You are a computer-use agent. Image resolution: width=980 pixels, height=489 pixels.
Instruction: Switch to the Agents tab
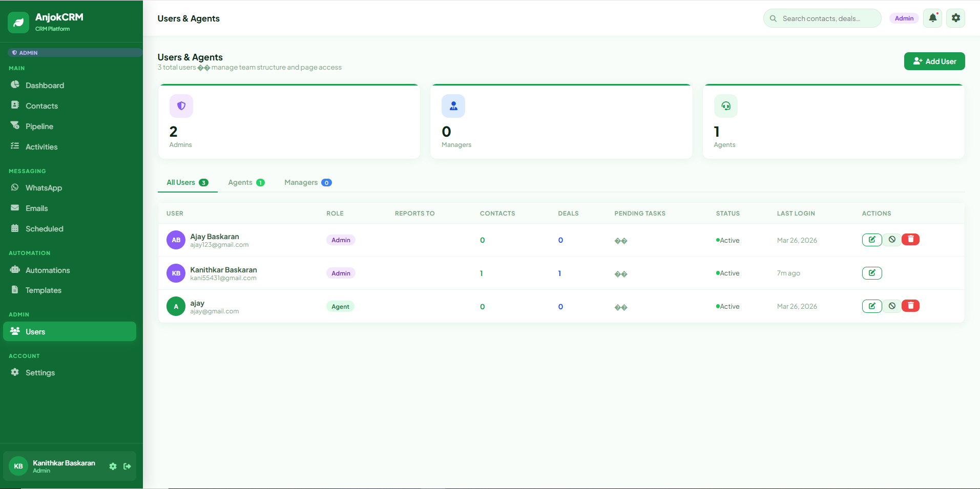[x=246, y=182]
